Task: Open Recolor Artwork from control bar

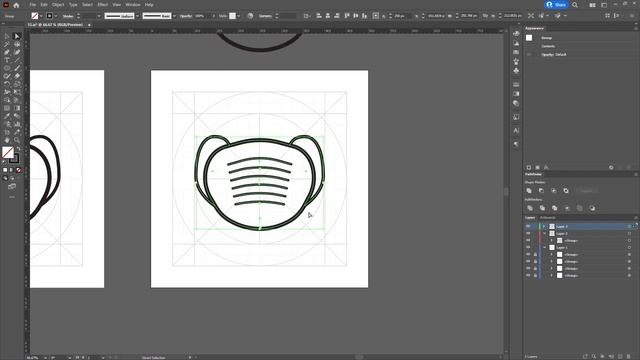Action: (250, 16)
